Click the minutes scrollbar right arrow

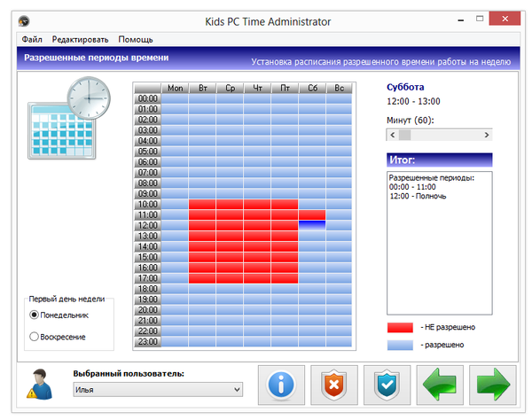487,135
